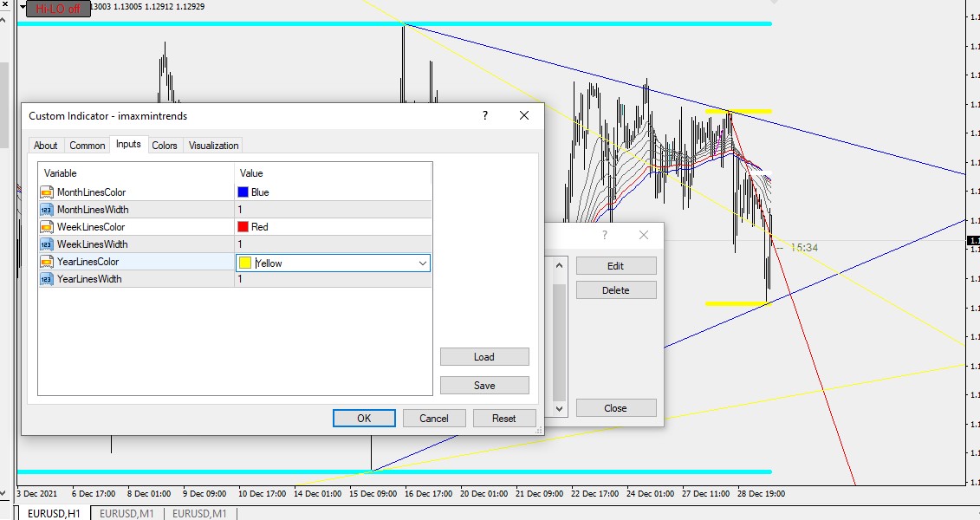Image resolution: width=980 pixels, height=520 pixels.
Task: Select the Inputs tab
Action: coord(128,144)
